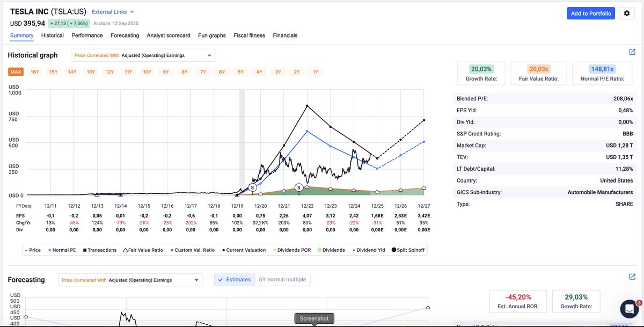Switch to Historical tab
The image size is (644, 327).
(x=53, y=35)
